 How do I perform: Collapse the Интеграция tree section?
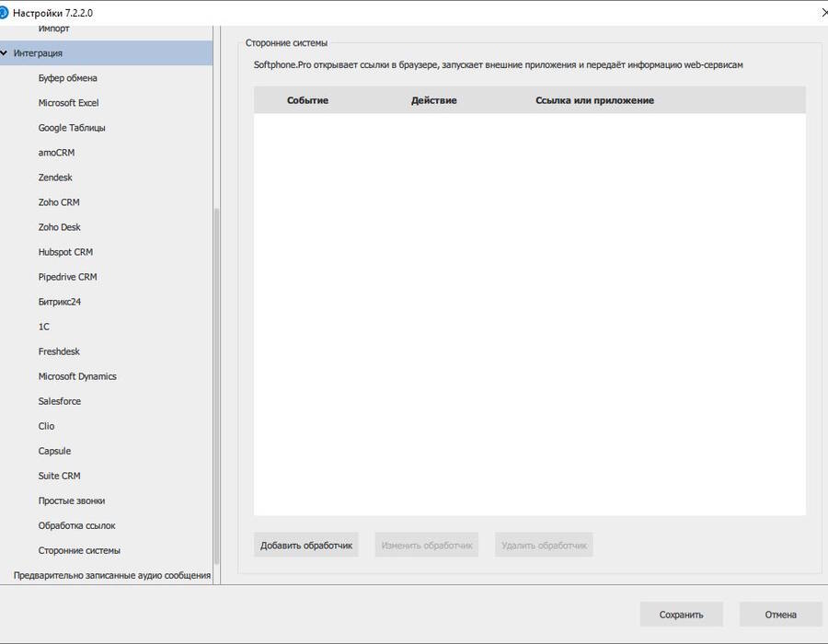5,53
